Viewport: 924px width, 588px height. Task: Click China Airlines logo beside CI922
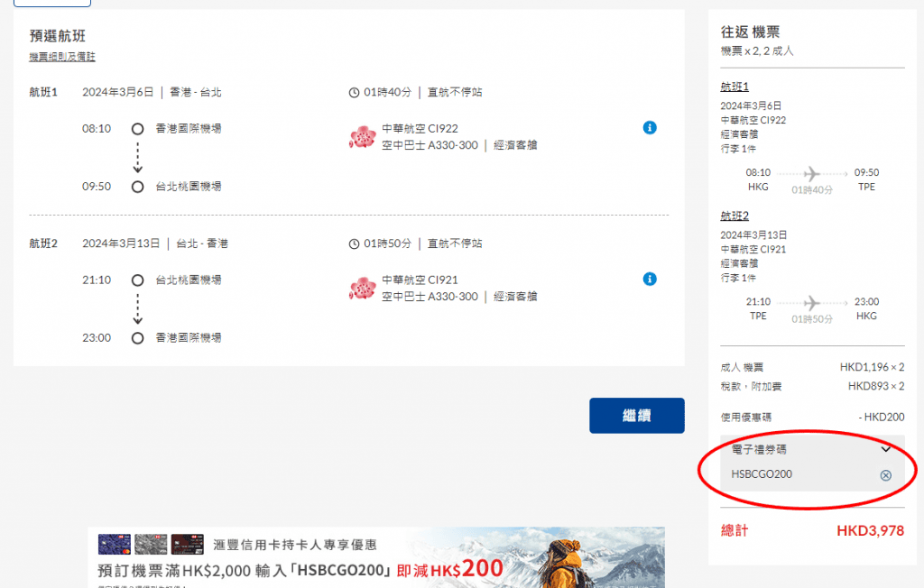coord(362,137)
